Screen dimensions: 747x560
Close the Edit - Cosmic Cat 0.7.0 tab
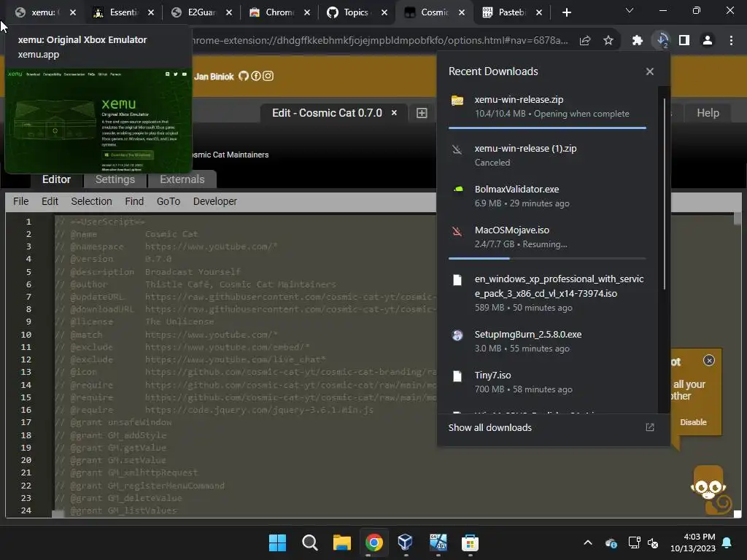point(394,113)
